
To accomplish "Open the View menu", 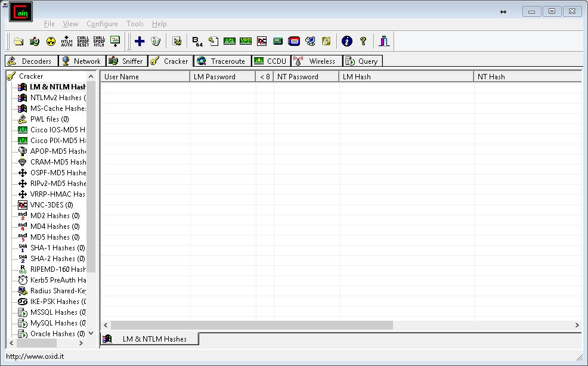I will click(70, 24).
